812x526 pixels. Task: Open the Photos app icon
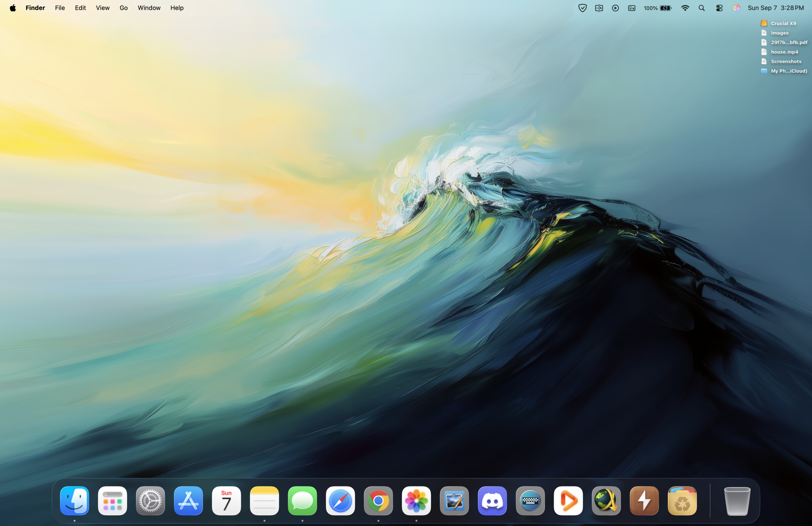[416, 500]
